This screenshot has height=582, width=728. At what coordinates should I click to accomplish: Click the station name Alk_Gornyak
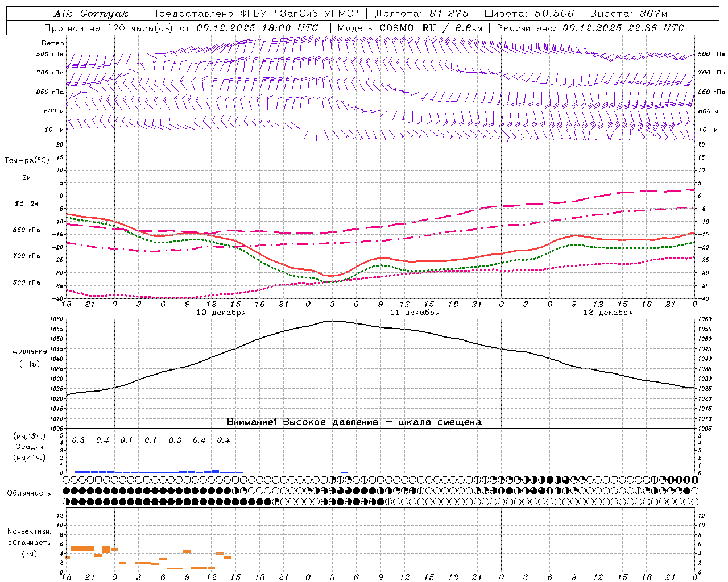pos(91,14)
